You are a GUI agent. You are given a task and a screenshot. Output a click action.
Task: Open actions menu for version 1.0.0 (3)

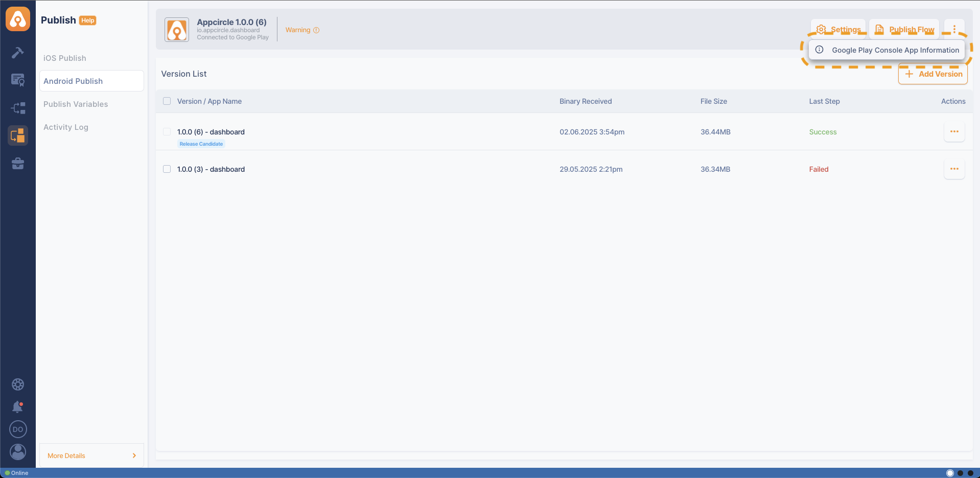(x=954, y=169)
